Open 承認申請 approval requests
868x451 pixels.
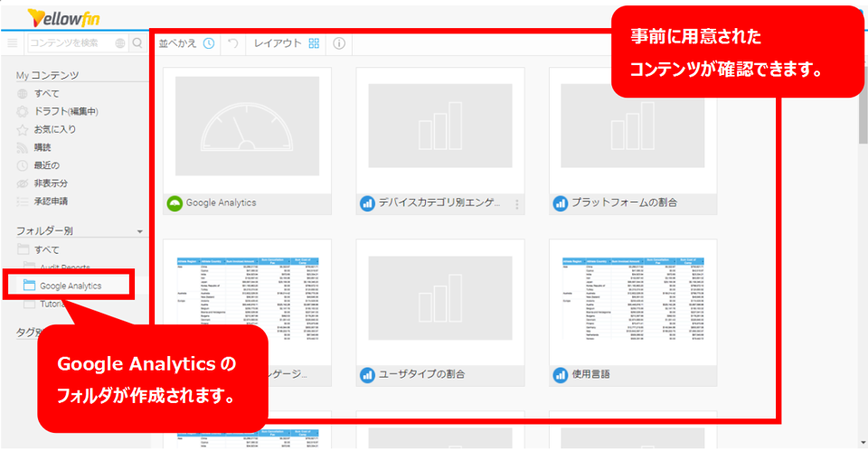51,201
